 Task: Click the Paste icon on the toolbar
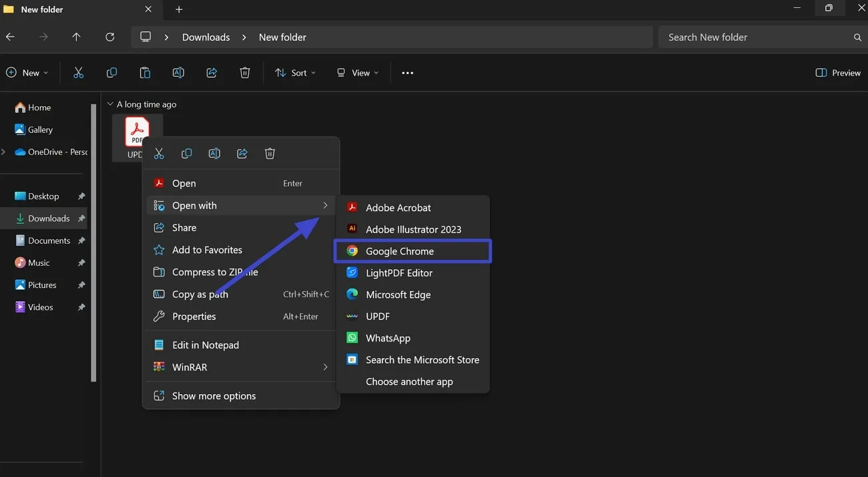(145, 72)
